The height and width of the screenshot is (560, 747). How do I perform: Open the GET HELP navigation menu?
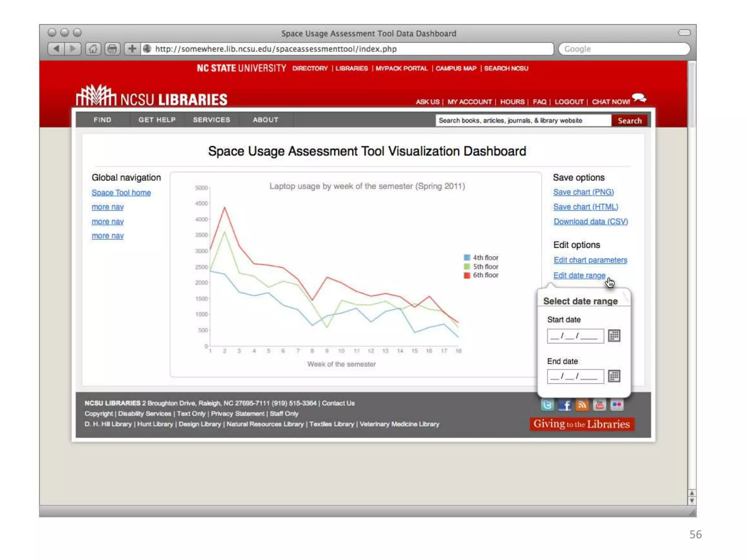(157, 120)
